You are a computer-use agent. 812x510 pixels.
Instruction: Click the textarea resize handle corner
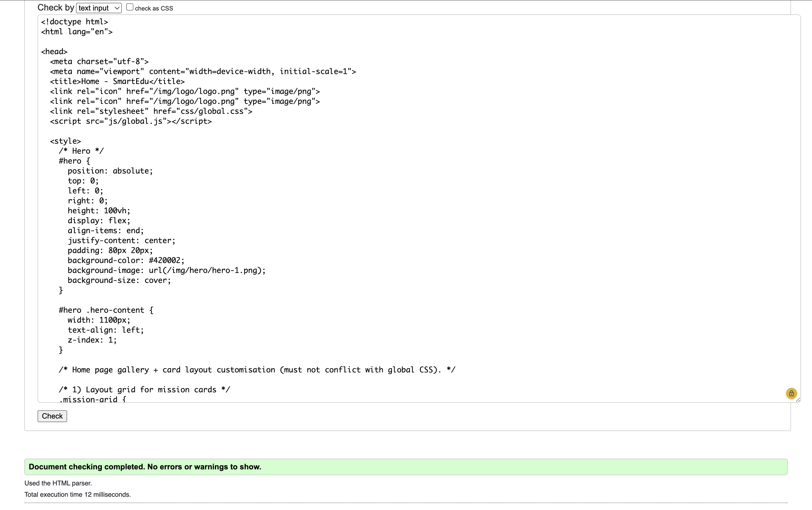click(x=798, y=400)
